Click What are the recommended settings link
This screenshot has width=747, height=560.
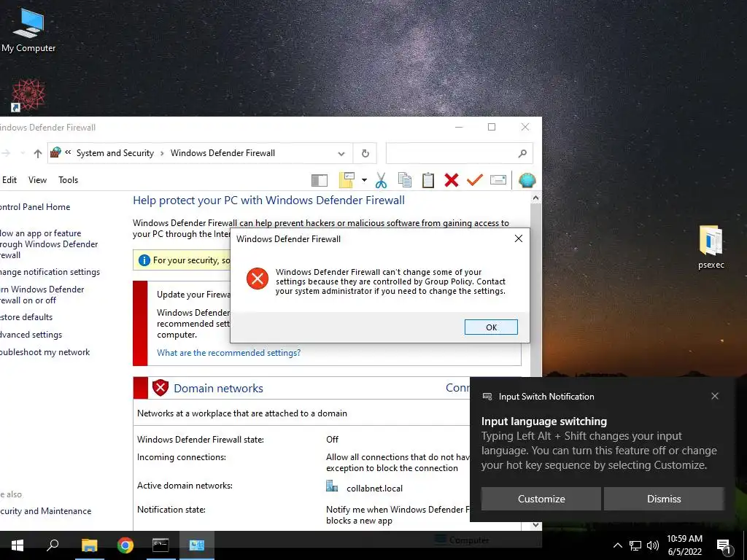point(228,353)
